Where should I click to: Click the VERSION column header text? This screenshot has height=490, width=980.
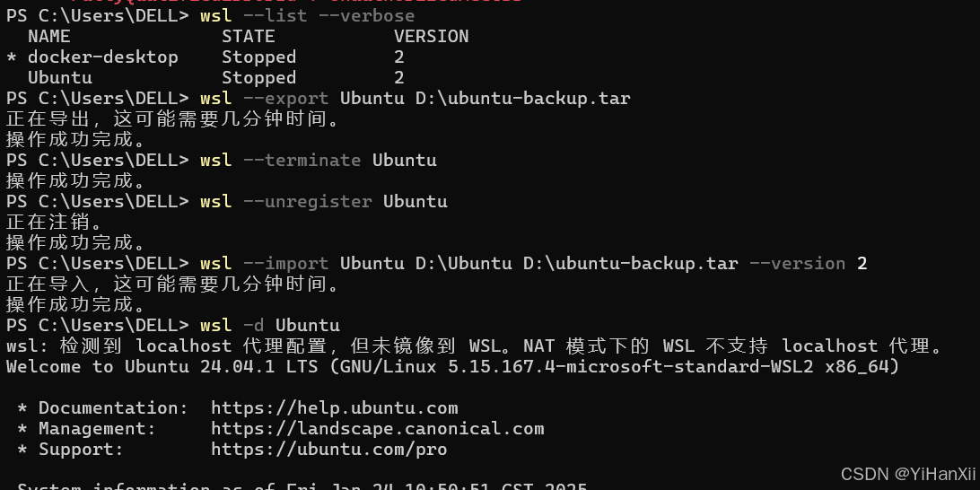pos(432,36)
